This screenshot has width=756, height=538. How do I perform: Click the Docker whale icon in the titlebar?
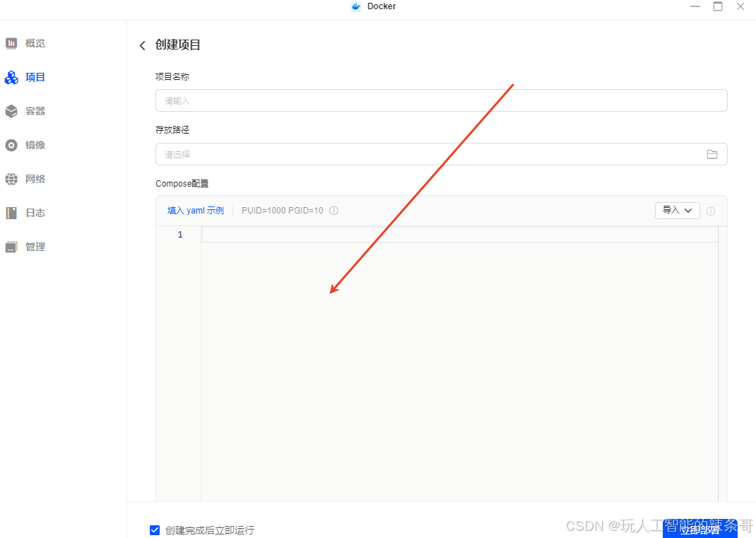[x=355, y=6]
